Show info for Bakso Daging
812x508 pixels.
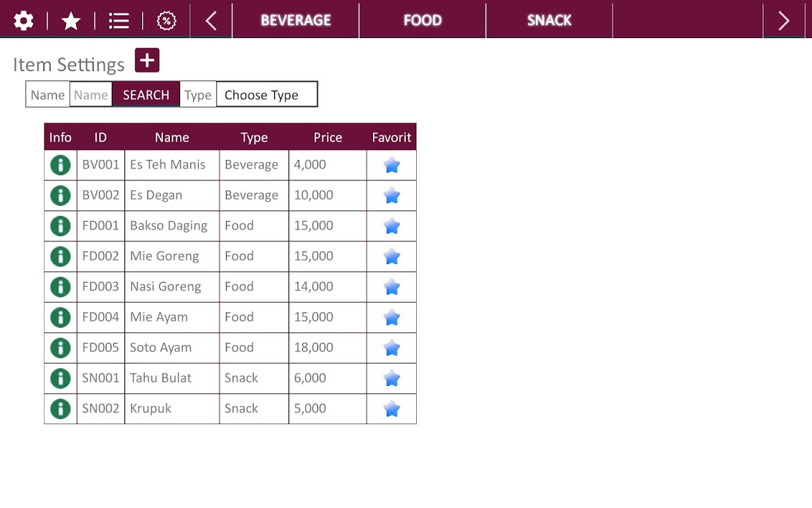coord(60,226)
